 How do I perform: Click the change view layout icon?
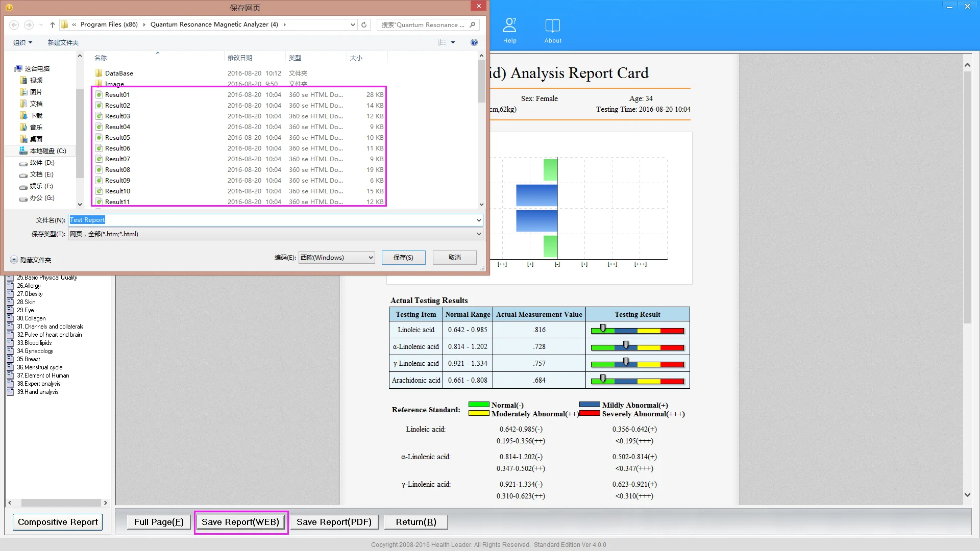[442, 42]
